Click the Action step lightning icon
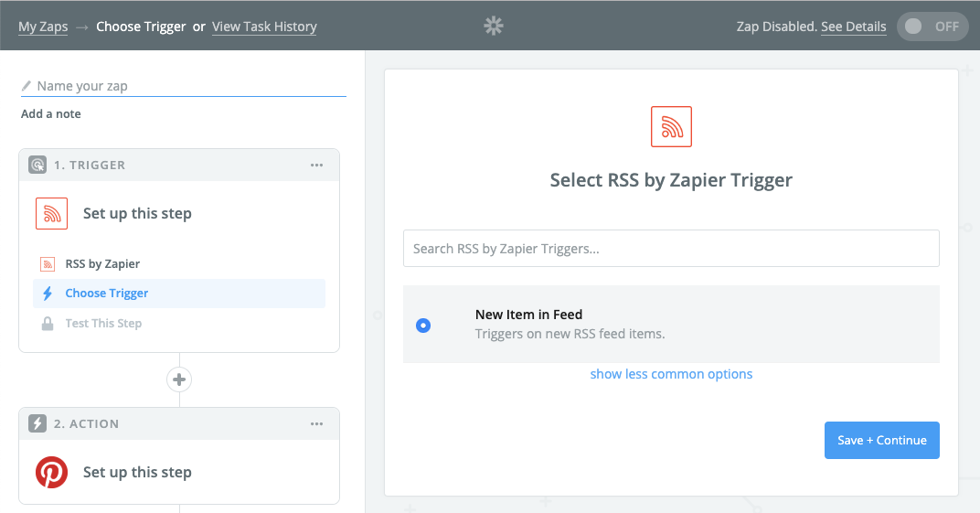980x513 pixels. coord(37,423)
